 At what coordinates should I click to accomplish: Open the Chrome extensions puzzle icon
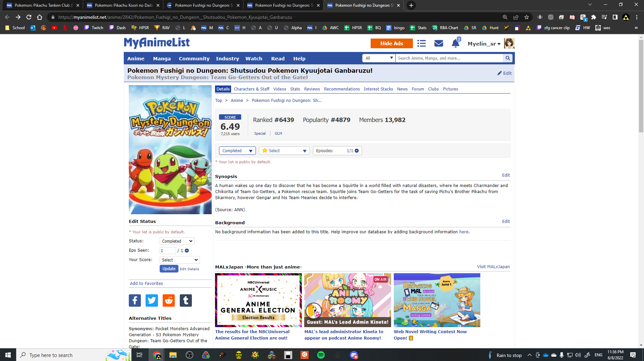pos(594,17)
